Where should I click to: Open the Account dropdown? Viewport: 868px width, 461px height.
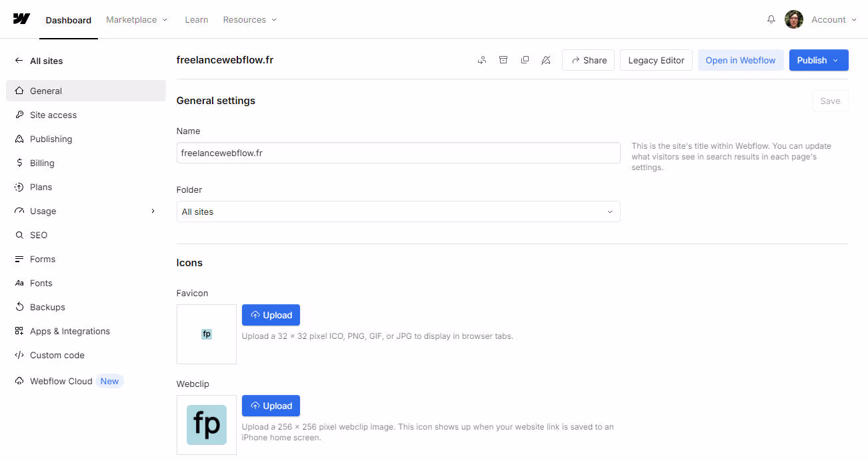833,19
